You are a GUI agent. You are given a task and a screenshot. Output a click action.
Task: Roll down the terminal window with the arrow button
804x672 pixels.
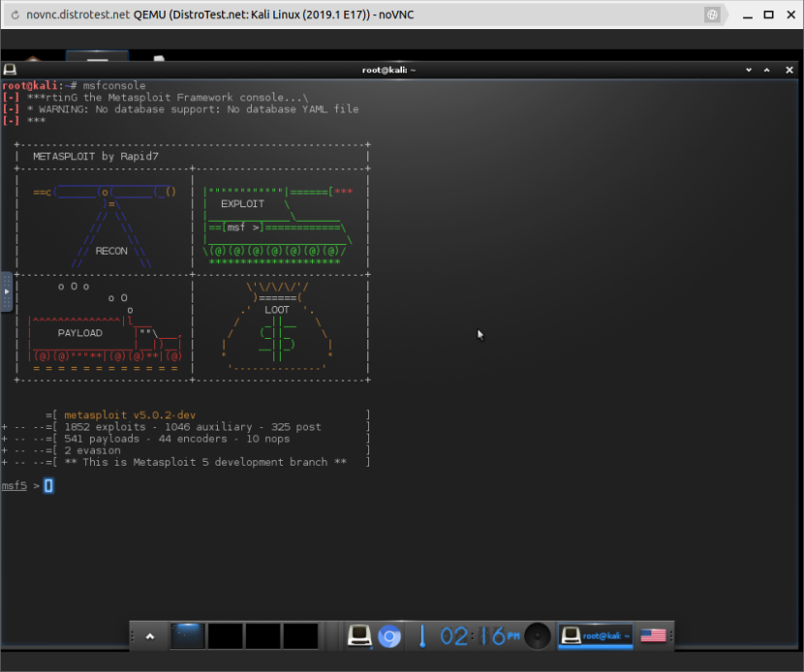click(x=749, y=70)
